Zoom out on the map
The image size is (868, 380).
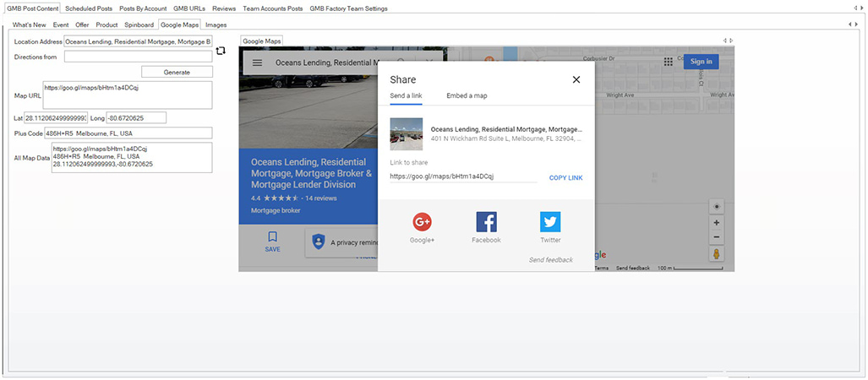[x=717, y=237]
